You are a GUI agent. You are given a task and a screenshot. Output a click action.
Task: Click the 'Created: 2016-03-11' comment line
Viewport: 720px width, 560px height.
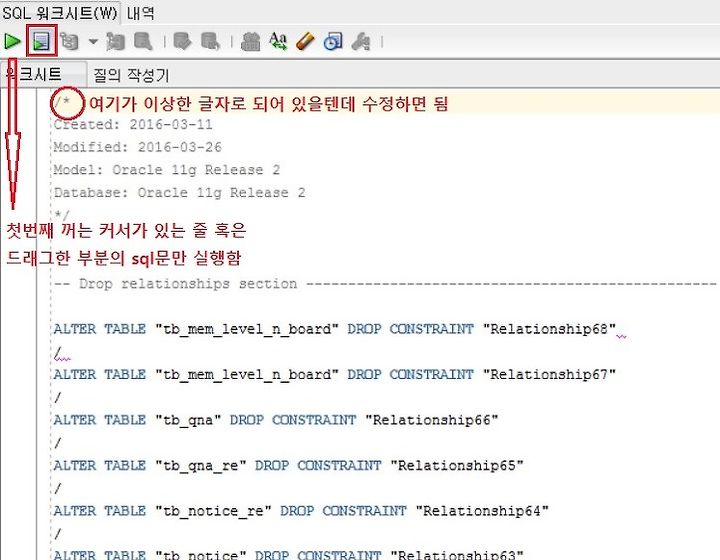[x=133, y=124]
